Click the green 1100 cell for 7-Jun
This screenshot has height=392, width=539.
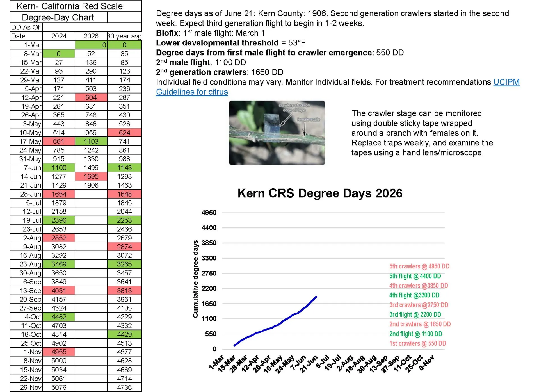[x=59, y=168]
